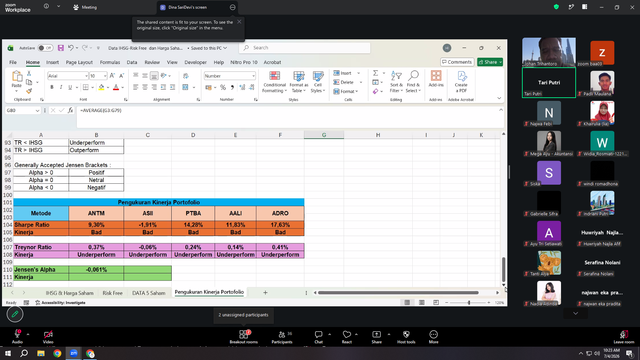Open the Number format dropdown
The height and width of the screenshot is (360, 640).
tap(253, 76)
